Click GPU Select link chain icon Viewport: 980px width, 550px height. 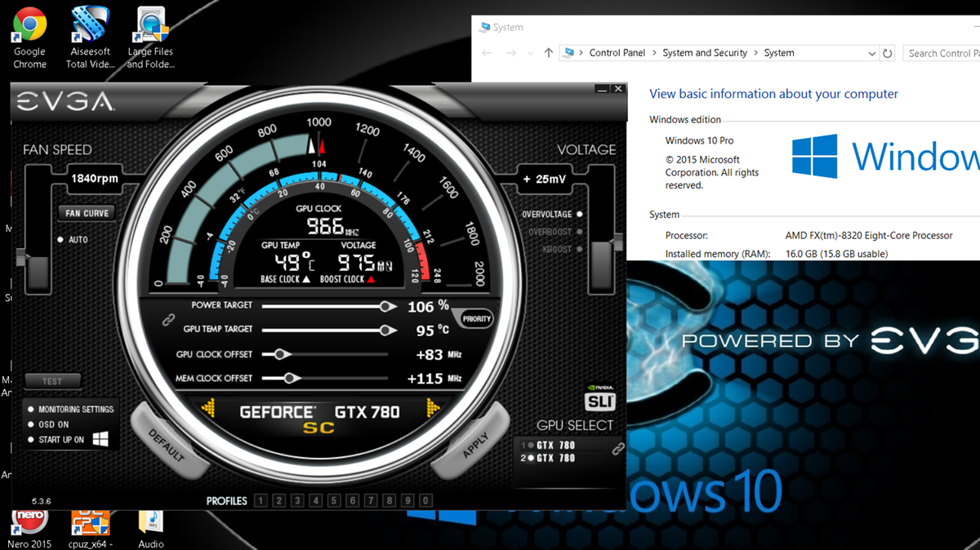(x=618, y=449)
